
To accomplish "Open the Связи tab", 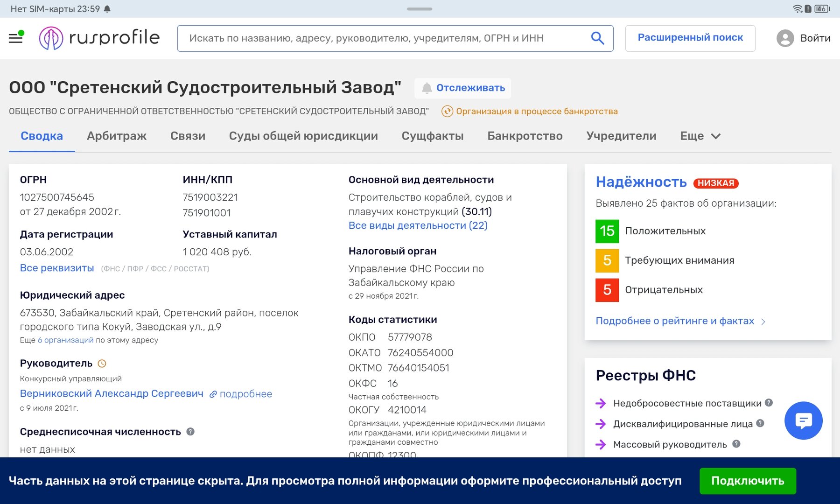I will point(188,136).
